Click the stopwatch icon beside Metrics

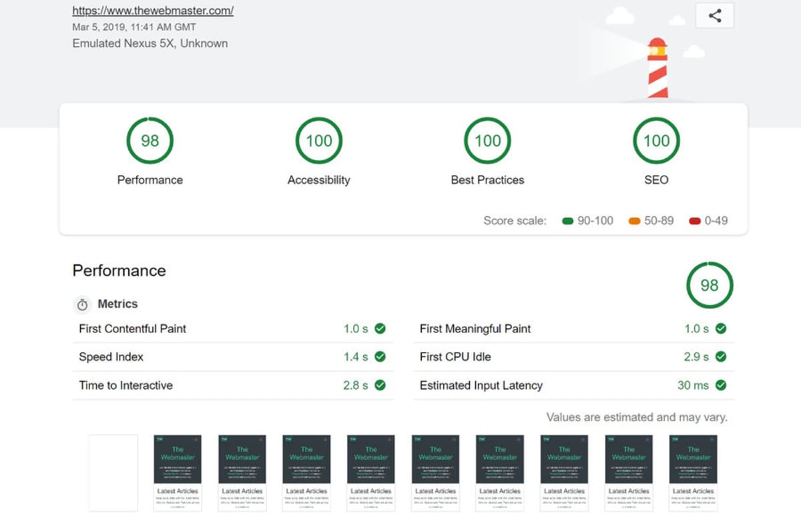[x=82, y=304]
